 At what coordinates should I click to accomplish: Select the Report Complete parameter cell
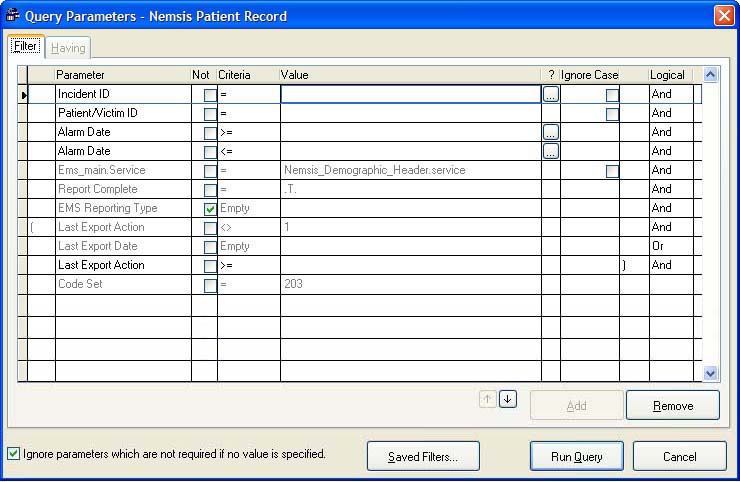coord(123,189)
